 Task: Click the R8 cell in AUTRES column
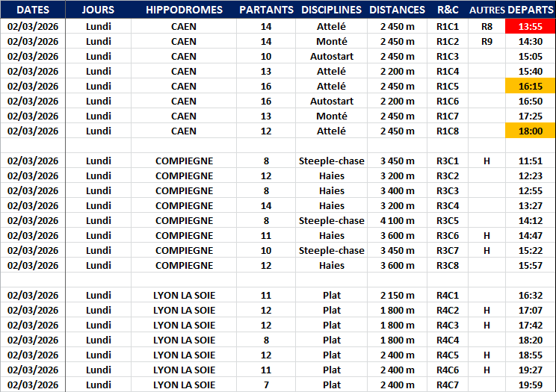(486, 26)
